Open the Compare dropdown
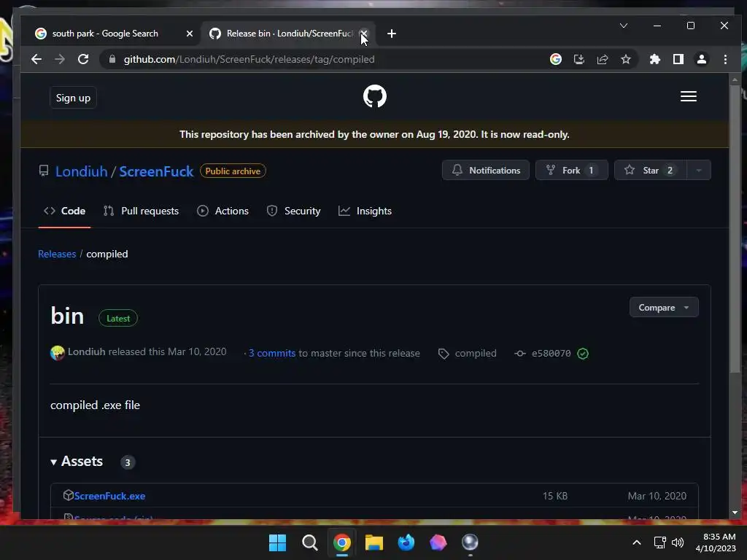 click(664, 308)
